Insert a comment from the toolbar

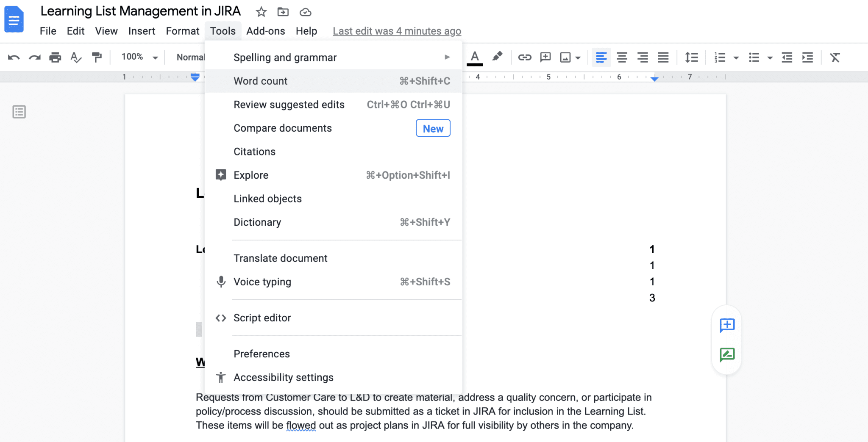coord(545,57)
